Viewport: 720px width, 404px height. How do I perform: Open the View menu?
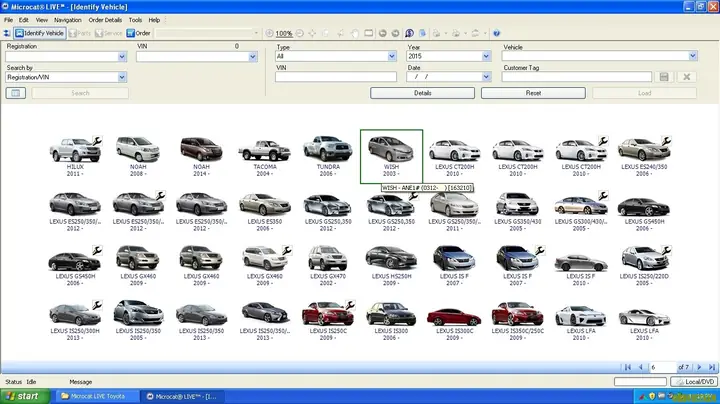click(41, 20)
